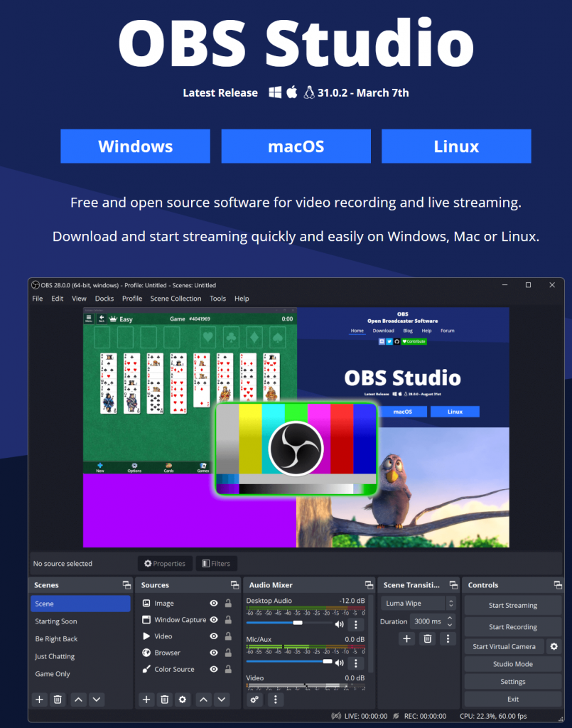
Task: Hide the Video source
Action: (214, 636)
